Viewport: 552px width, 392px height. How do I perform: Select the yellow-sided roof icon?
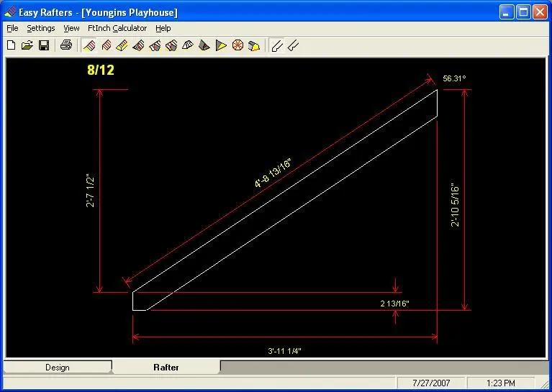click(122, 45)
